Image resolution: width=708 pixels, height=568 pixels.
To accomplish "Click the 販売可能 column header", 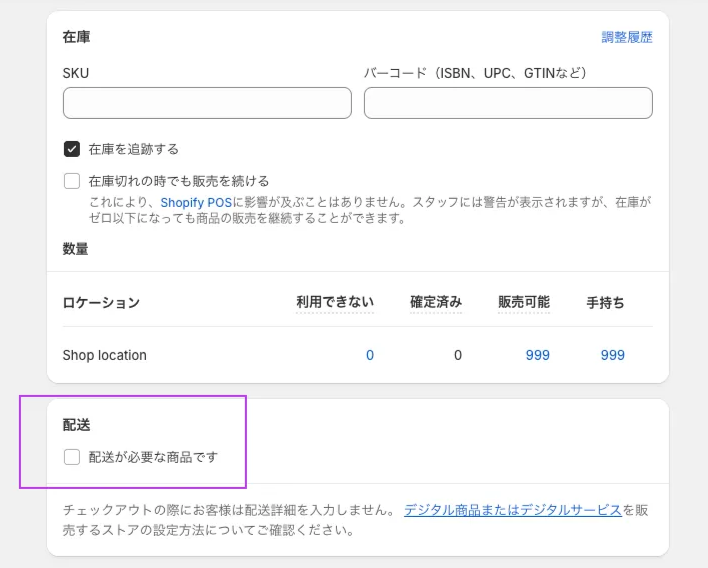I will 524,302.
